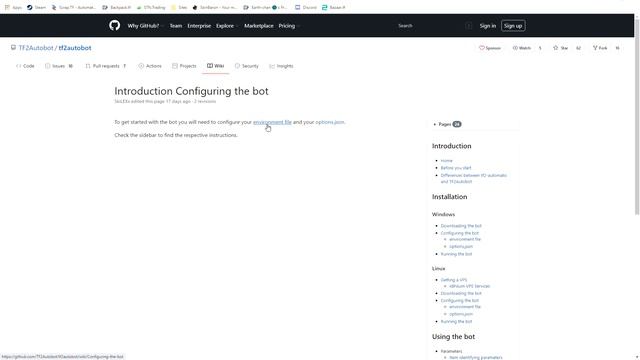Screen dimensions: 640x360
Task: Click the scrollbar down arrow
Action: (637, 357)
